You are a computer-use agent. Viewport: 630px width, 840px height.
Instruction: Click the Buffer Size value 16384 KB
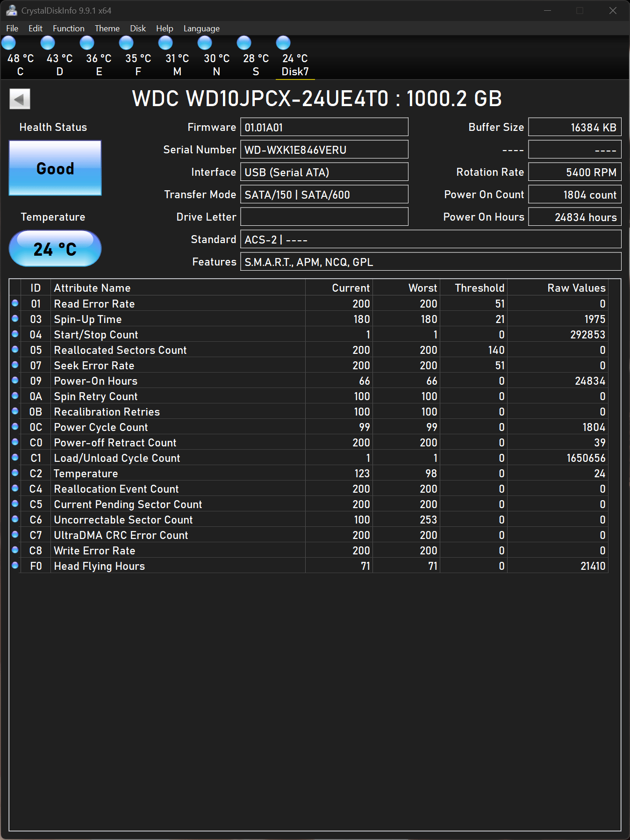pos(574,127)
